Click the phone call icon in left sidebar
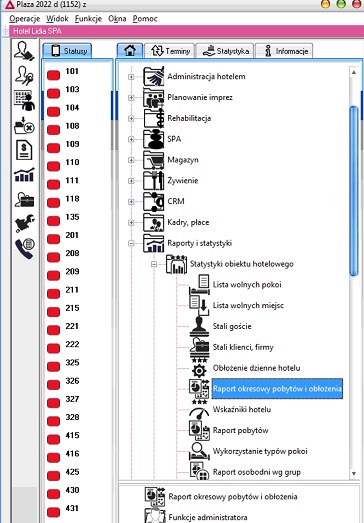 point(25,249)
